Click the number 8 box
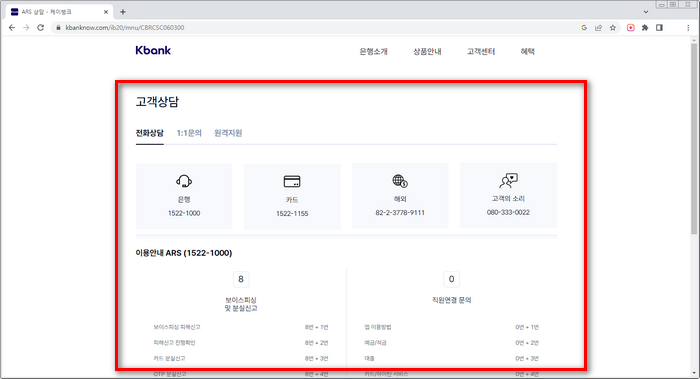Screen dimensions: 700x379 (241, 279)
